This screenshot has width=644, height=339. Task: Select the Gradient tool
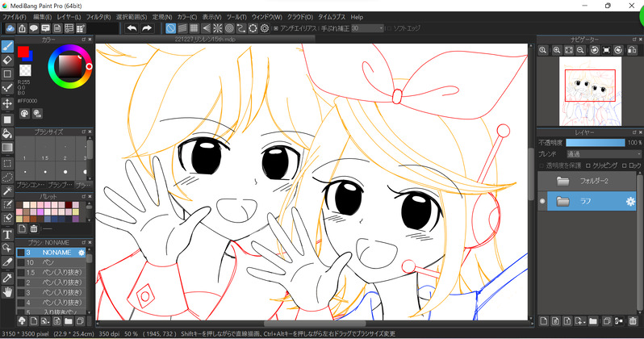tap(7, 147)
